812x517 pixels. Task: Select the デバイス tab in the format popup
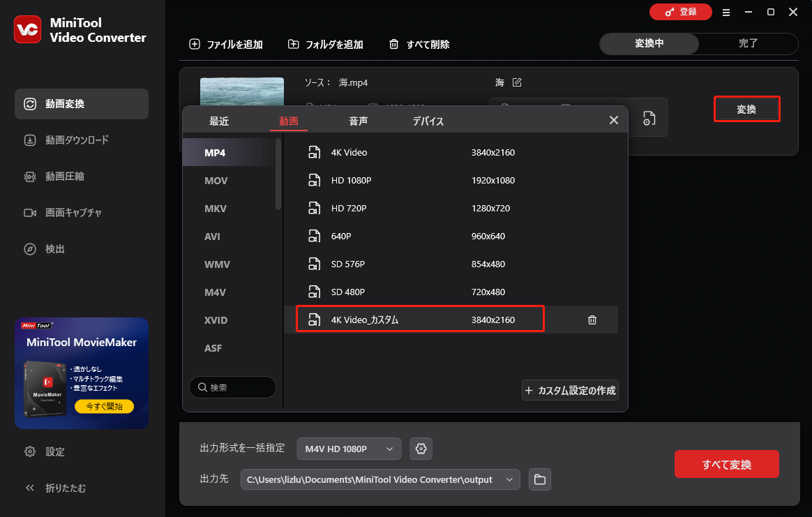(x=428, y=121)
